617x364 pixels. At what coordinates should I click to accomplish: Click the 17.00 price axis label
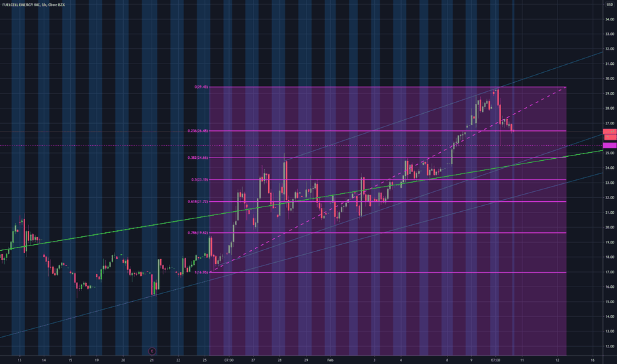point(610,272)
